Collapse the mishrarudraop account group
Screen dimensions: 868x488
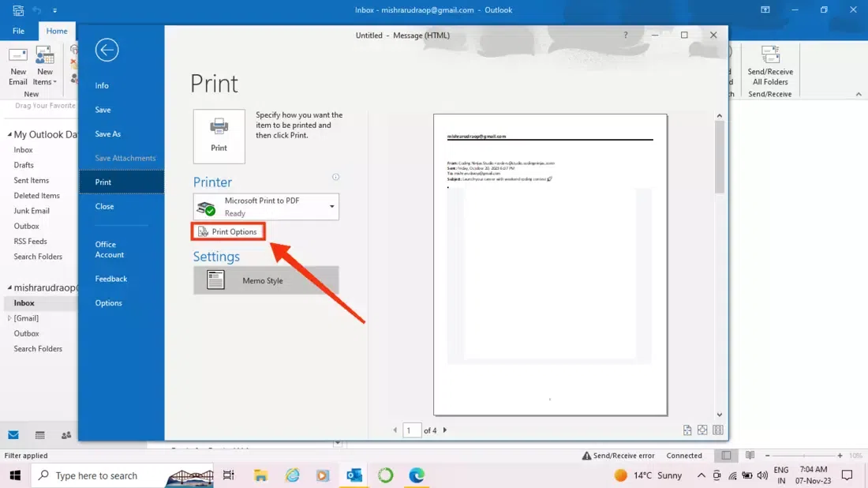[9, 287]
